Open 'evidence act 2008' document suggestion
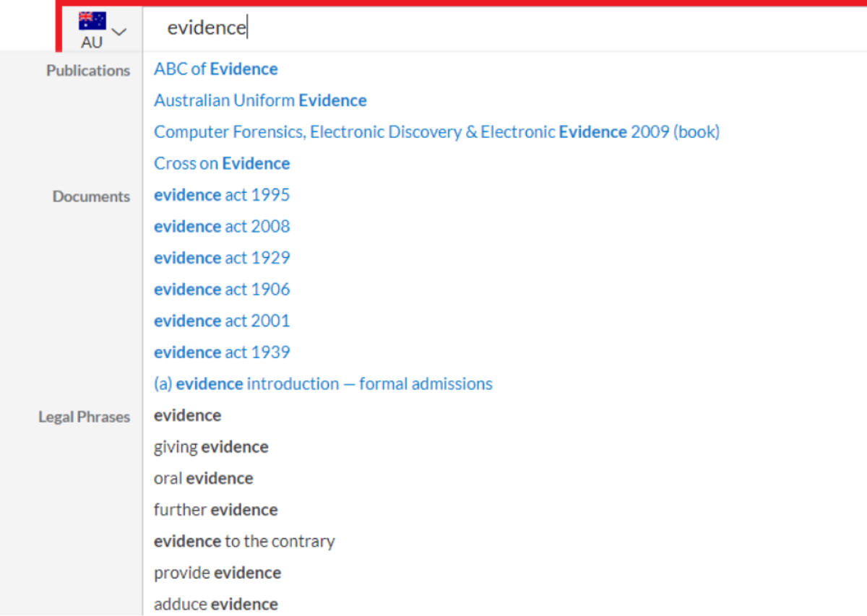This screenshot has height=616, width=867. (x=222, y=226)
